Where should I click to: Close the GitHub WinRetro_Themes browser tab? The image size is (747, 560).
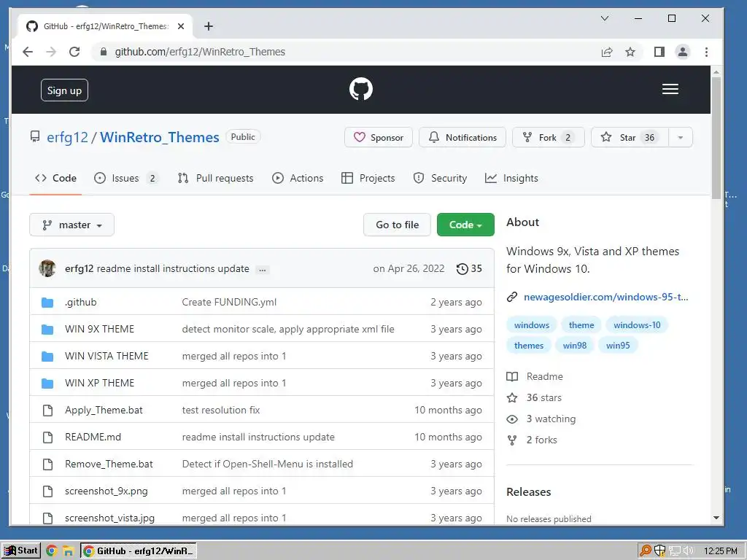(x=181, y=26)
